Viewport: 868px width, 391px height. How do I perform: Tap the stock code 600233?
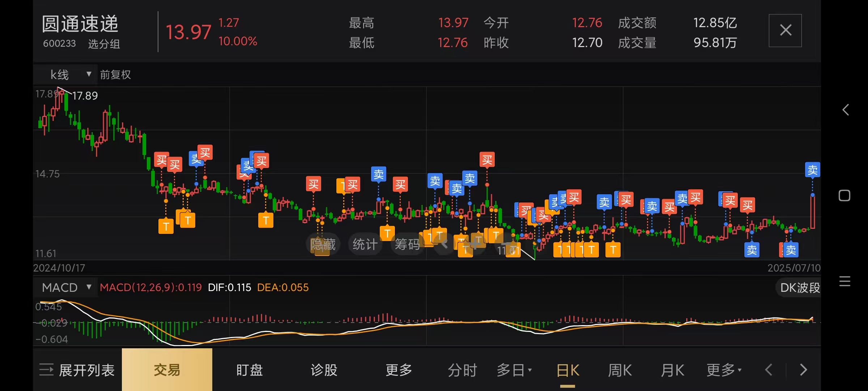click(x=59, y=44)
